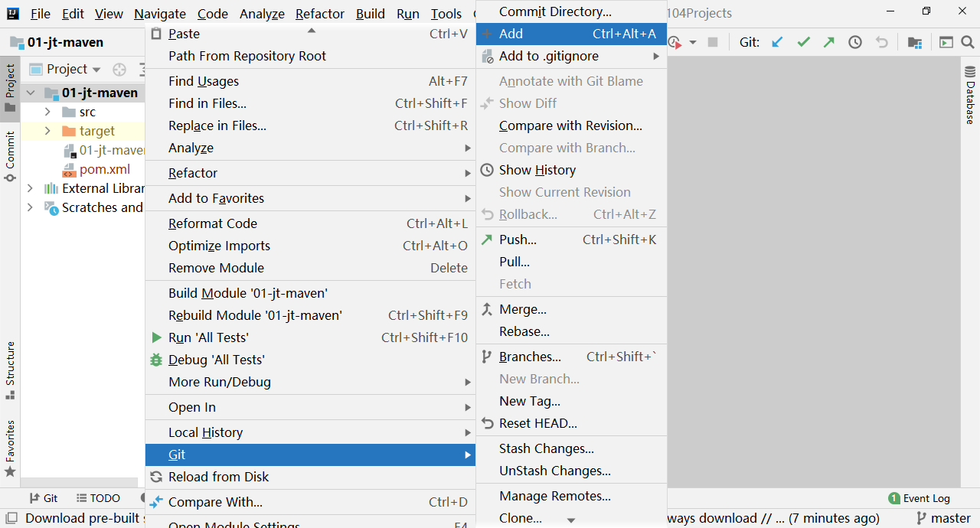Open the Project Structure toolbar icon
This screenshot has height=528, width=980.
click(914, 42)
